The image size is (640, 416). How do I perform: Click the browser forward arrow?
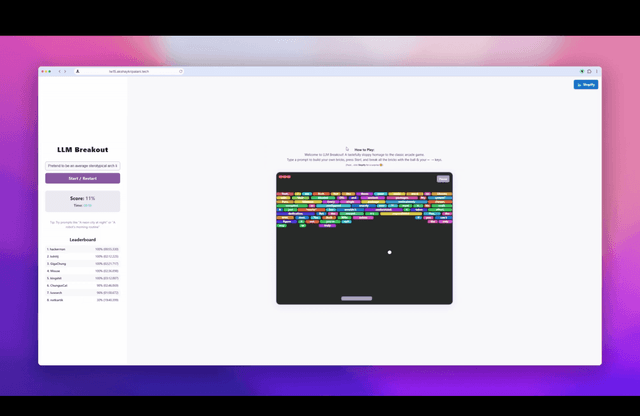click(x=65, y=71)
